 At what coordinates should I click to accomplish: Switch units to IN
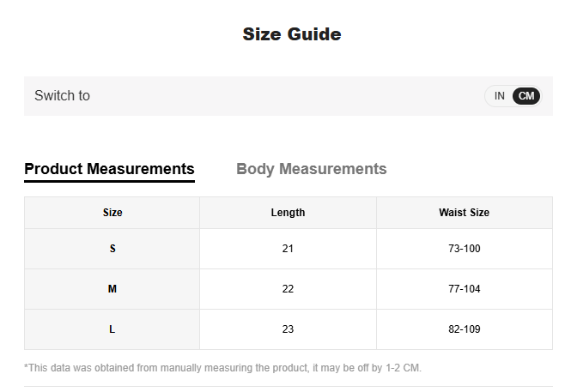(x=499, y=96)
